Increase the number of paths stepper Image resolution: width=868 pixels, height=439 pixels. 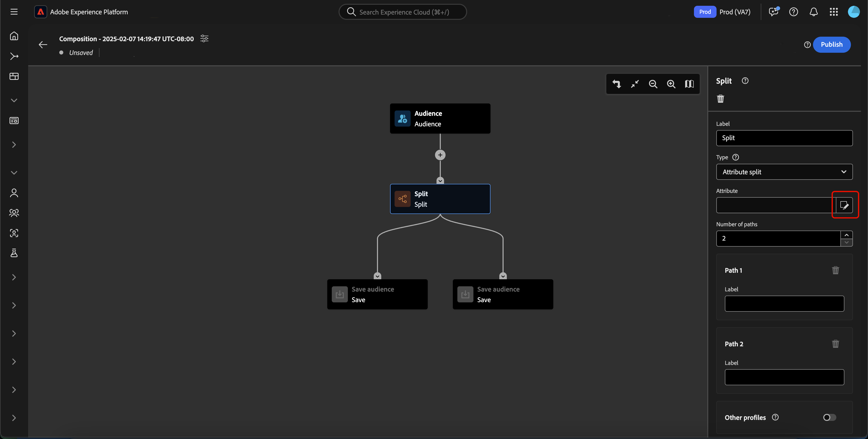pos(846,235)
